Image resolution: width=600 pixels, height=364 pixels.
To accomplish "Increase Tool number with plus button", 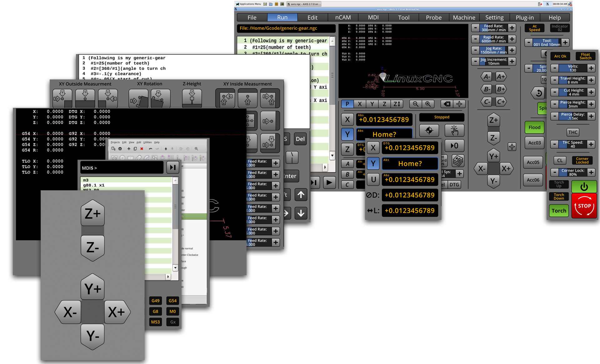I will coord(565,42).
